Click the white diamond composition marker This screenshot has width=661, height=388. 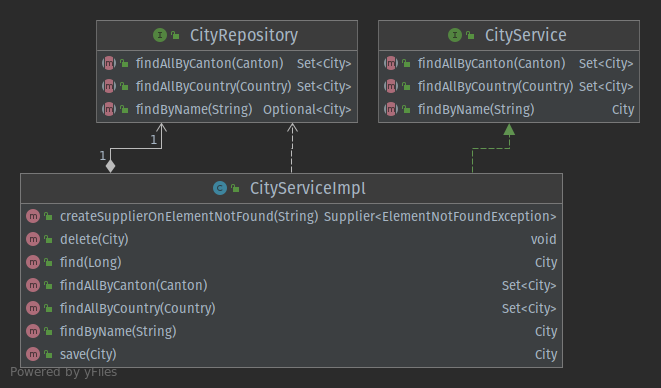(x=110, y=166)
